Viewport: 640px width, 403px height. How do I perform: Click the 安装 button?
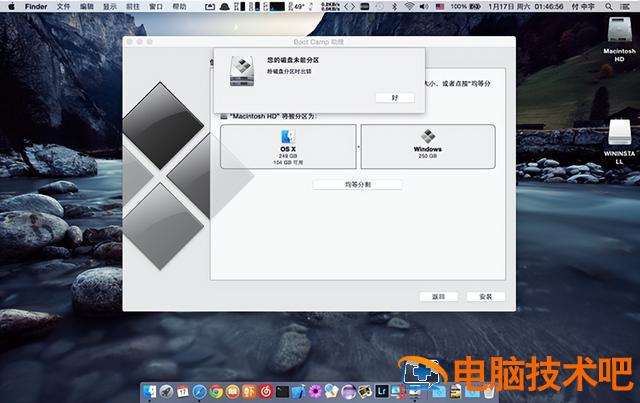tap(486, 297)
